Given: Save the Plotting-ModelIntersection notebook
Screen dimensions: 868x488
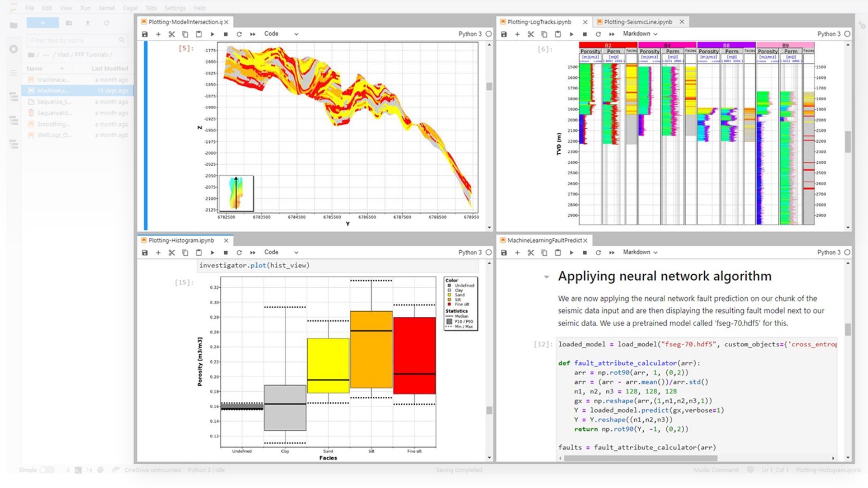Looking at the screenshot, I should pyautogui.click(x=145, y=34).
